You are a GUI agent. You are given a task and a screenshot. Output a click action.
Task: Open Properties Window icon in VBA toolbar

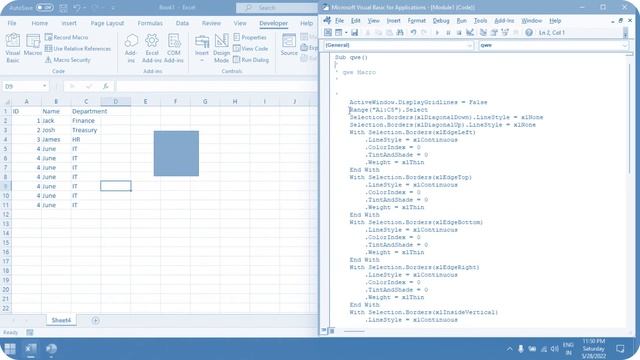(x=494, y=33)
